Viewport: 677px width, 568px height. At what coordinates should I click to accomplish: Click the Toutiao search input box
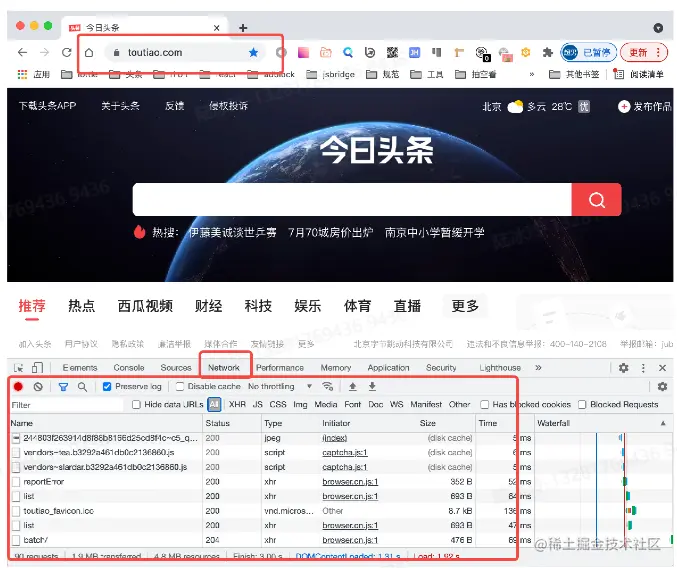tap(352, 200)
